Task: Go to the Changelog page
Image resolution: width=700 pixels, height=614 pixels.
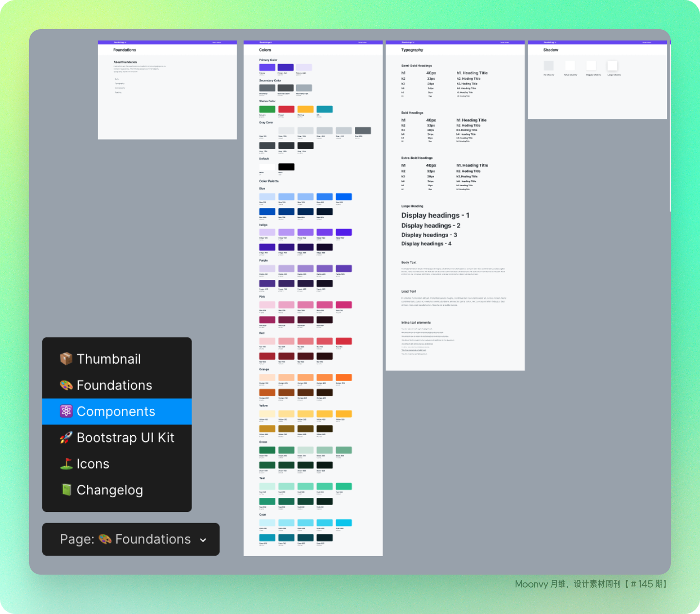Action: click(117, 490)
